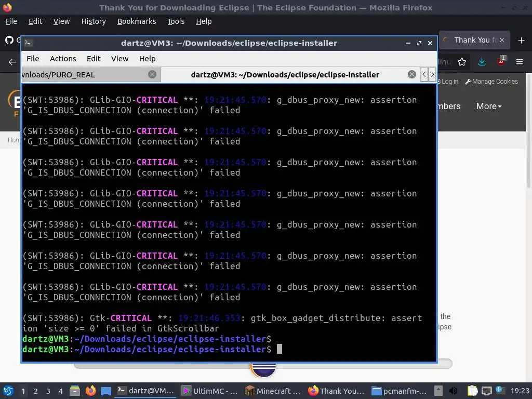Switch to workspace 3
The image size is (532, 399).
tap(48, 391)
